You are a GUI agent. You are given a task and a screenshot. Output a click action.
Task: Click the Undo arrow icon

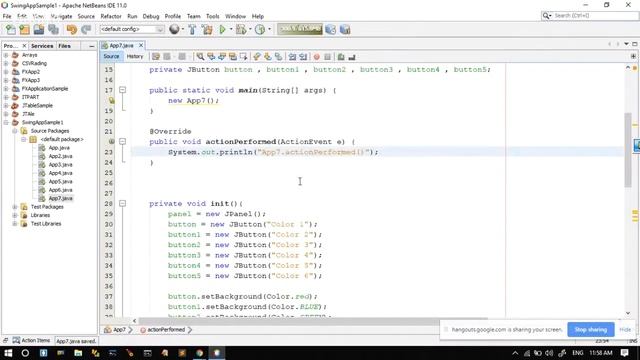click(x=72, y=29)
